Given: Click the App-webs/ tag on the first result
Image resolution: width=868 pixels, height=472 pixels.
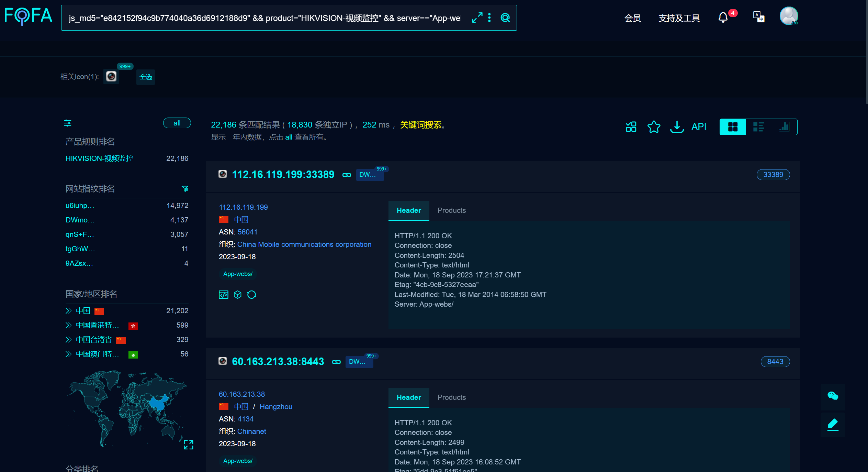Looking at the screenshot, I should tap(238, 274).
